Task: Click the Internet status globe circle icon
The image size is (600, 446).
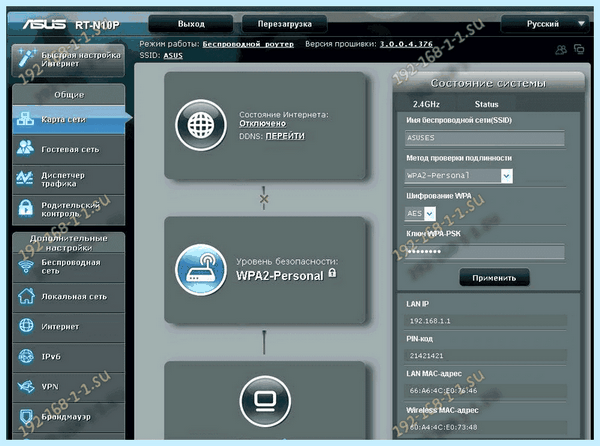Action: pyautogui.click(x=201, y=125)
